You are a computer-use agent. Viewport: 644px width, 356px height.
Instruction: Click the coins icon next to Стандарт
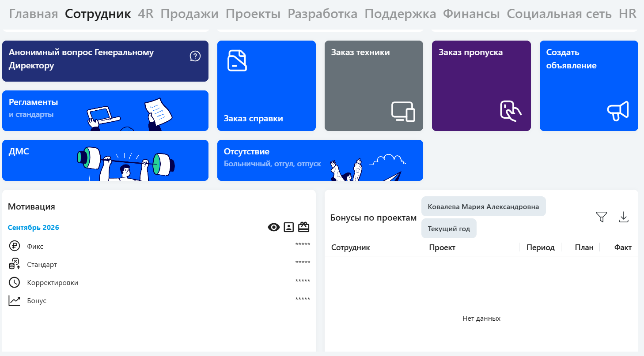point(15,264)
